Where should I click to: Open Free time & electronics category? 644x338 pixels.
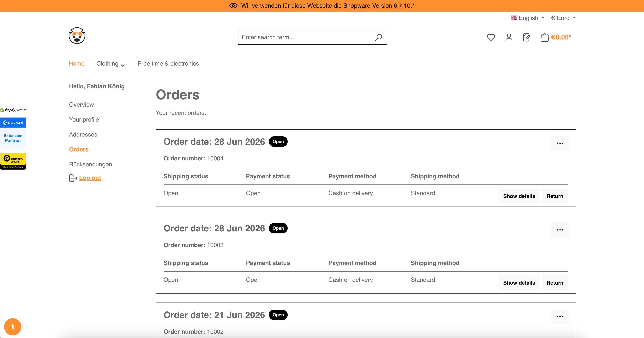pos(168,63)
